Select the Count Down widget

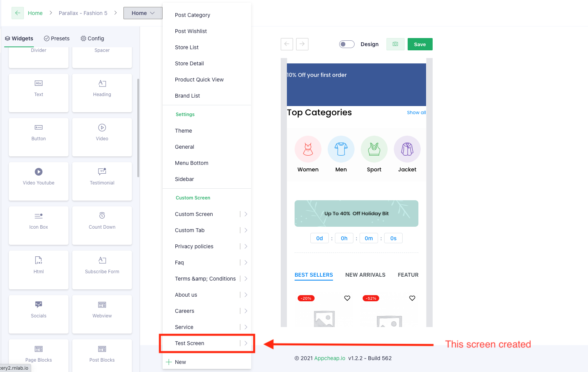[102, 226]
